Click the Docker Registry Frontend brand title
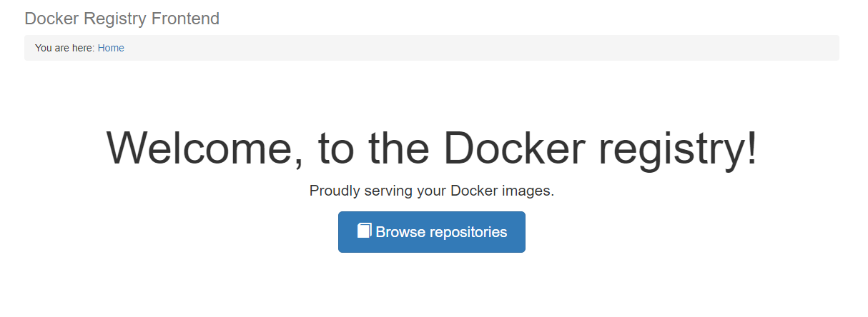Image resolution: width=868 pixels, height=317 pixels. tap(122, 19)
